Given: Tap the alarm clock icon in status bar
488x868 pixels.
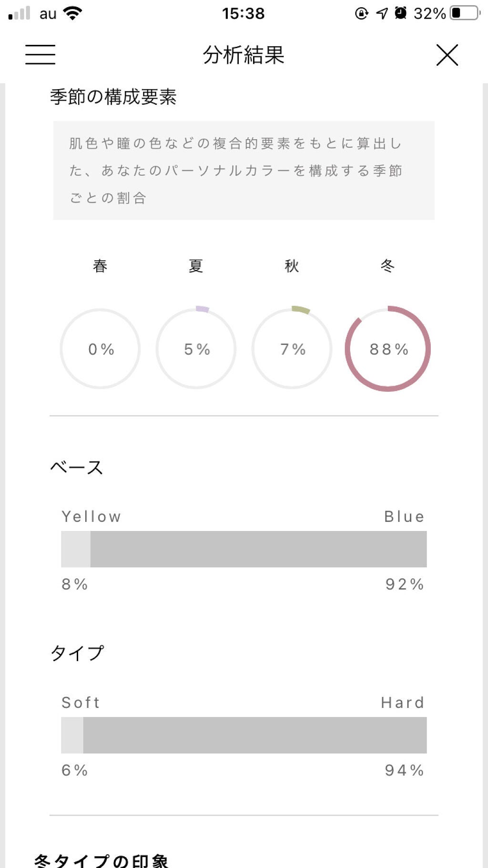Looking at the screenshot, I should click(x=400, y=13).
